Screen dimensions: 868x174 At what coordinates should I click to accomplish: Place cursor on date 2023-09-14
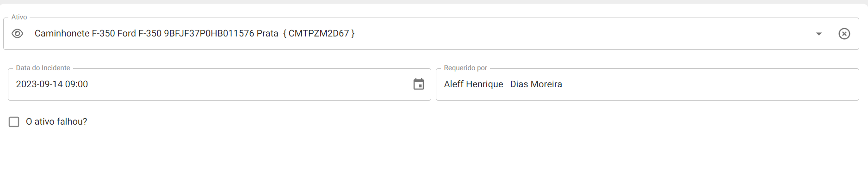(39, 84)
